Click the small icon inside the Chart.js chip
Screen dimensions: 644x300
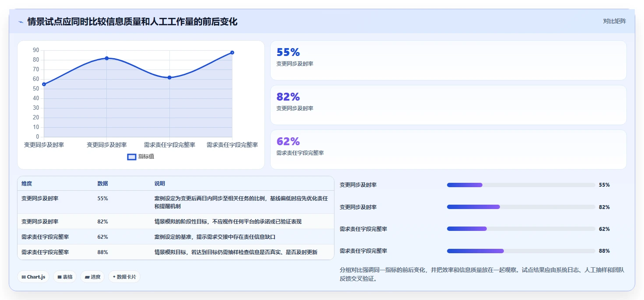point(24,277)
